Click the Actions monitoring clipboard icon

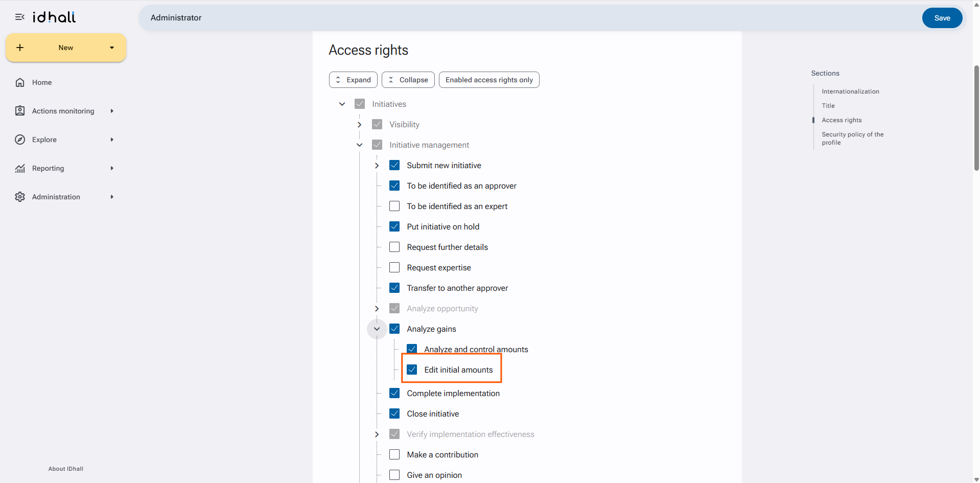click(x=20, y=111)
